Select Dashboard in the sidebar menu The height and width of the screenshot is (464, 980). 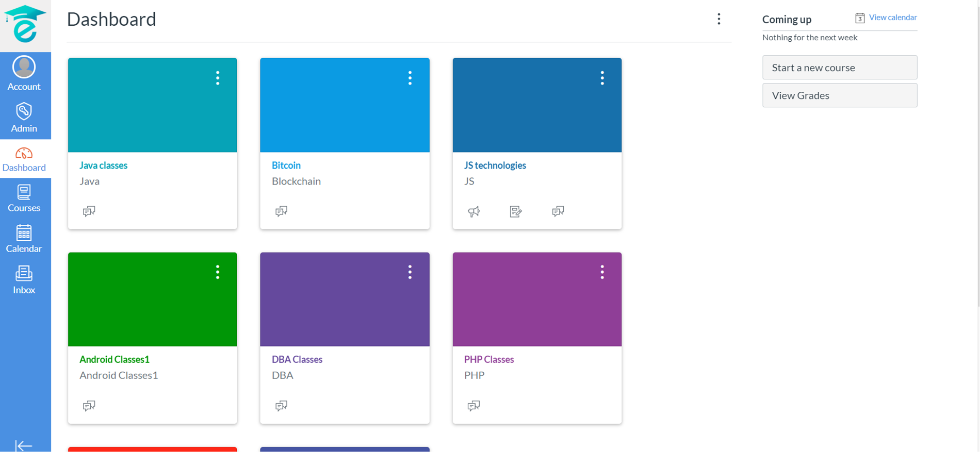pos(24,159)
